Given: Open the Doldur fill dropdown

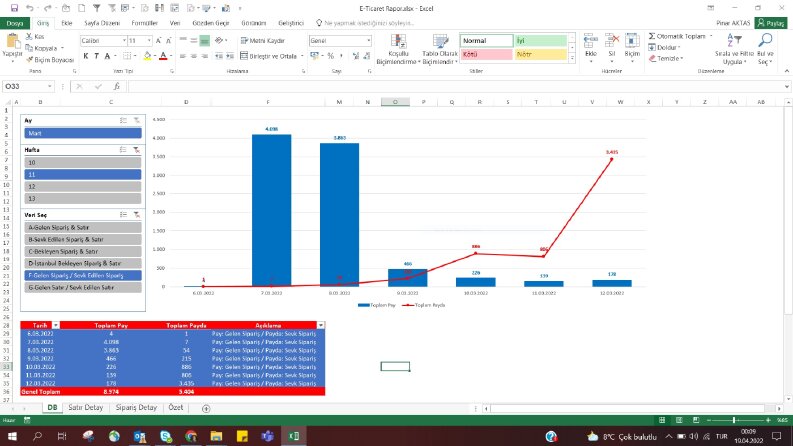Looking at the screenshot, I should click(666, 48).
